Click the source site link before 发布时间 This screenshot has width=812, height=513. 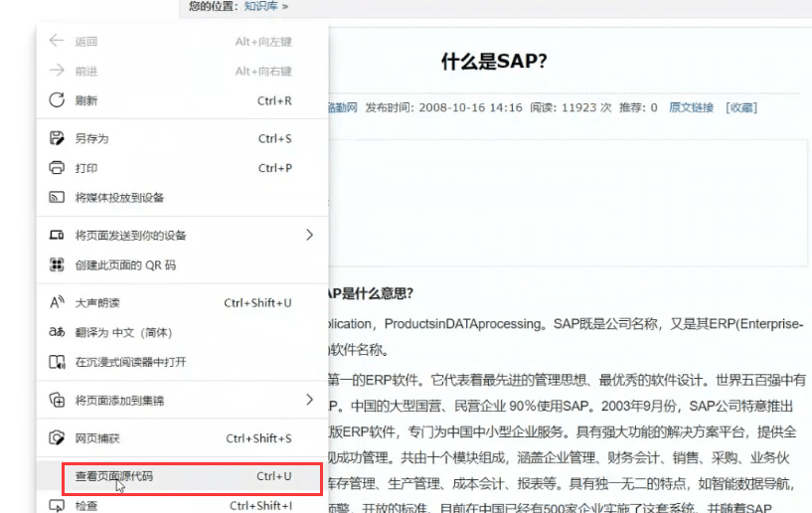tap(343, 107)
